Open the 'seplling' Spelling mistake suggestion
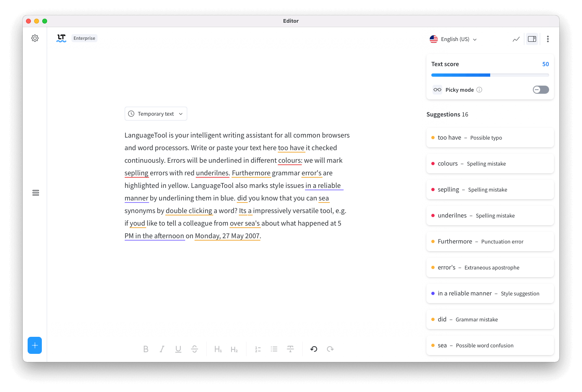 pyautogui.click(x=490, y=190)
